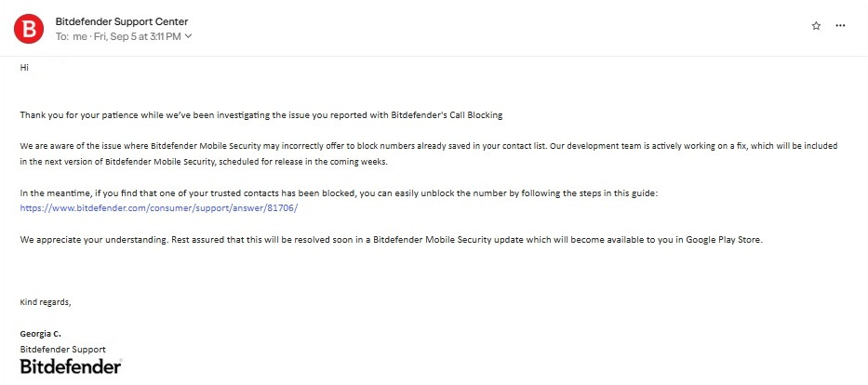
Task: Click the 'To: me' recipient text
Action: tap(71, 36)
